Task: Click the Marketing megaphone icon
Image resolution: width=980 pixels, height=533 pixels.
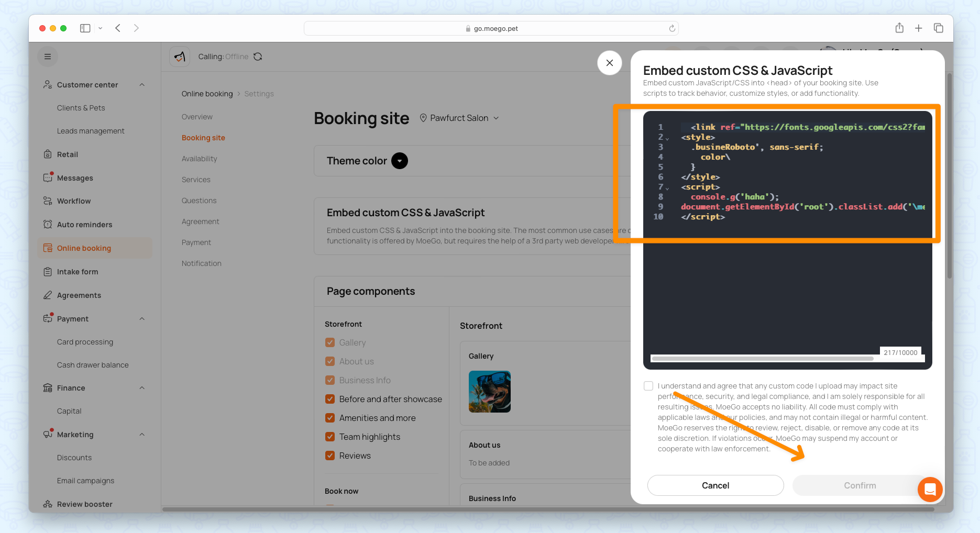Action: coord(48,434)
